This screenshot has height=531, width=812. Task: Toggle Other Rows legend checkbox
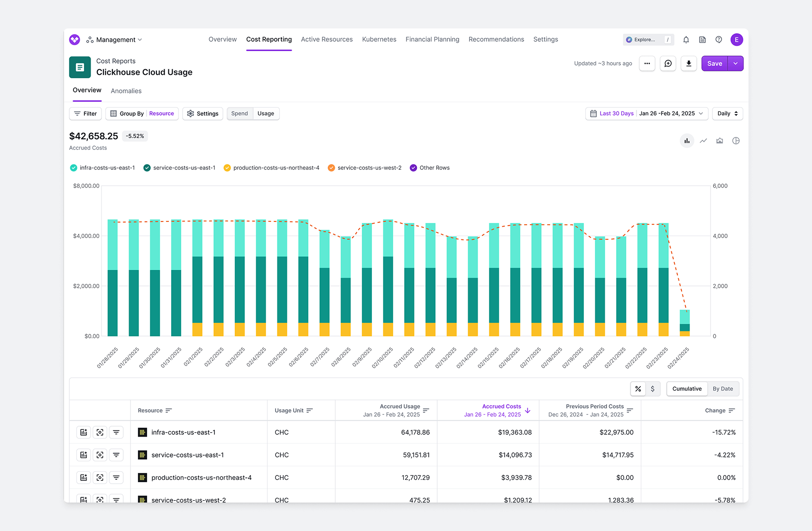[413, 168]
